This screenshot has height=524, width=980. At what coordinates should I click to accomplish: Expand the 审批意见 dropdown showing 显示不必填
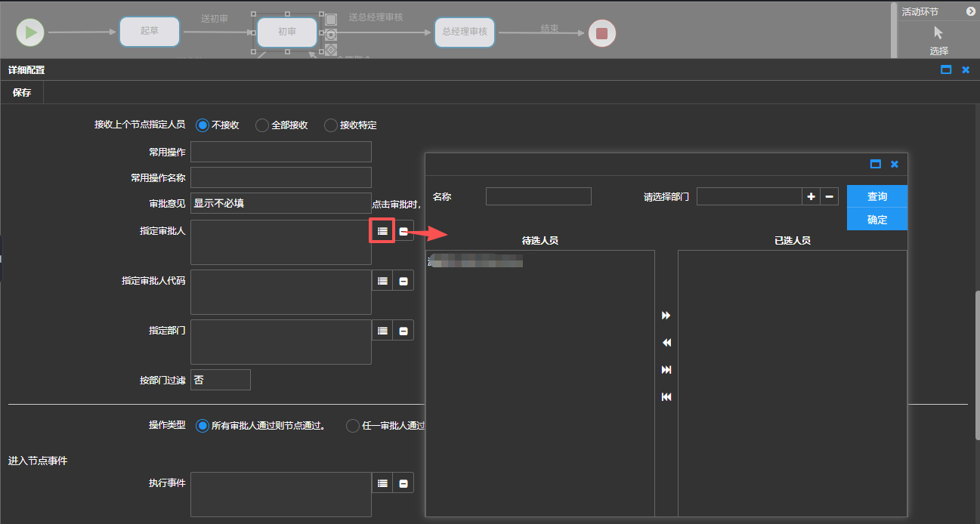280,203
